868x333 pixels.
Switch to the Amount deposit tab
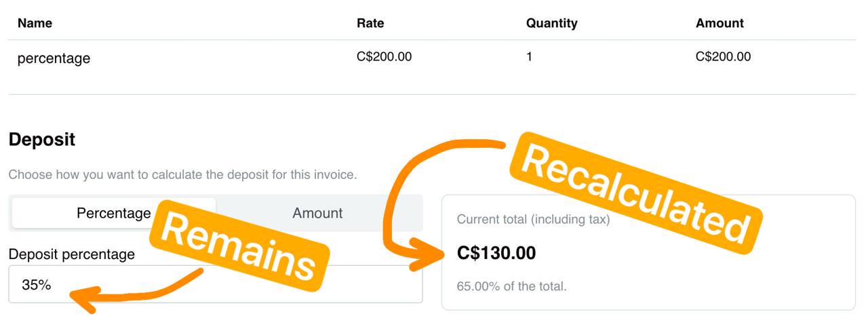(317, 213)
